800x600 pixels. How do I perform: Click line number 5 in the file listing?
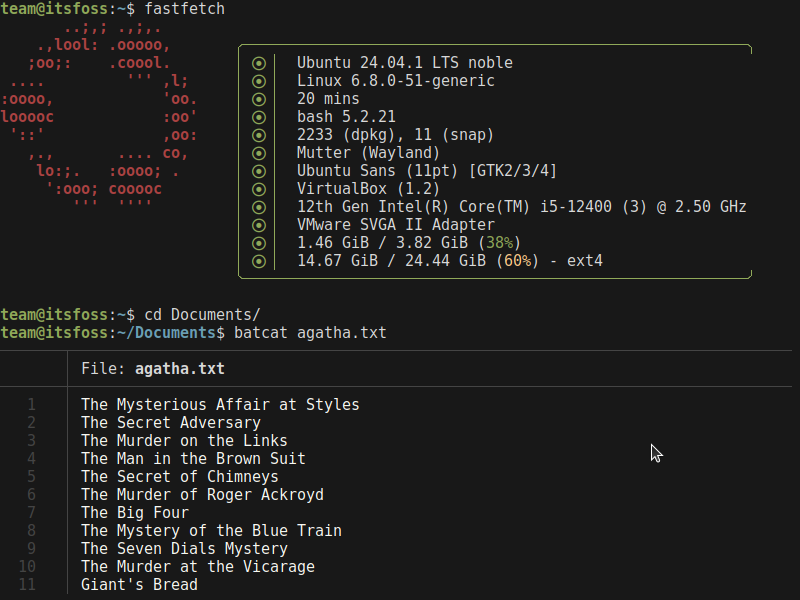(x=31, y=476)
